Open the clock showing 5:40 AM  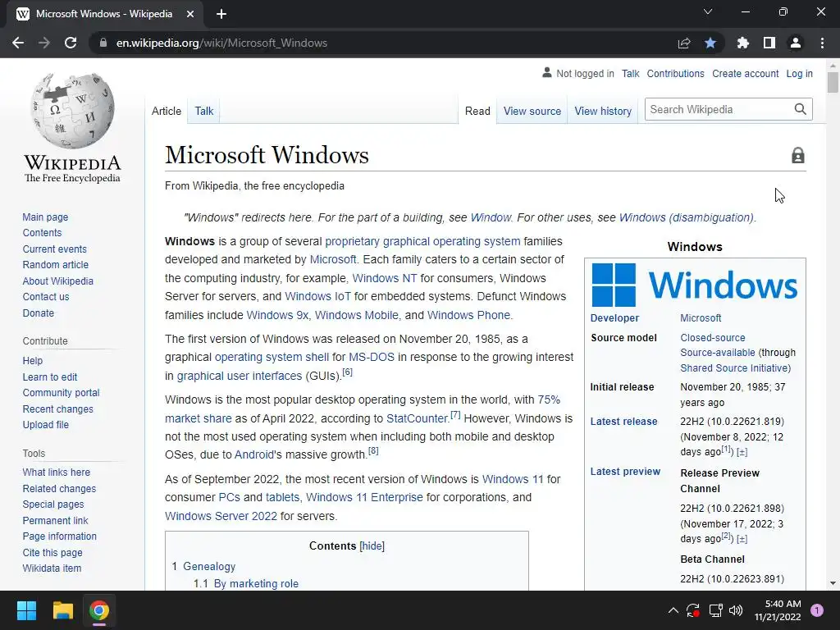[x=778, y=610]
